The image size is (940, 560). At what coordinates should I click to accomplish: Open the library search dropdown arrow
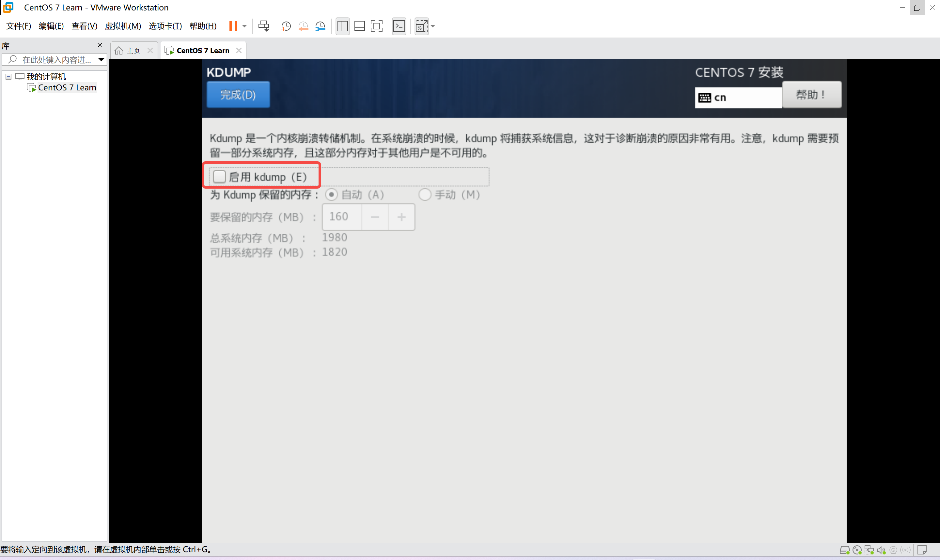(101, 60)
